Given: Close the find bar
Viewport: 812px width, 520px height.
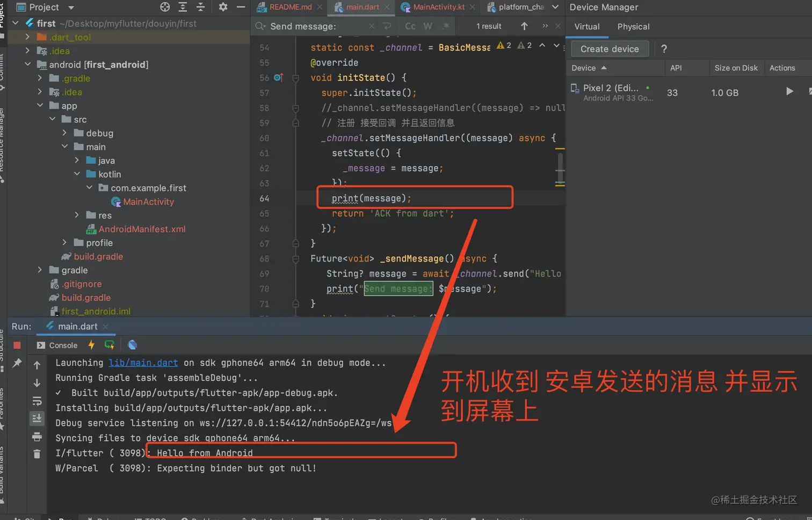Looking at the screenshot, I should tap(558, 26).
